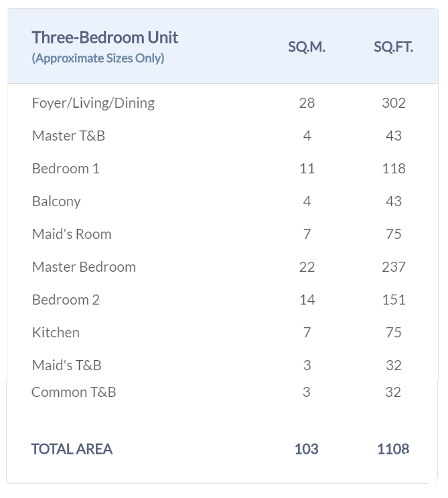Select the total 1108 square feet value
The width and height of the screenshot is (448, 498).
click(393, 449)
